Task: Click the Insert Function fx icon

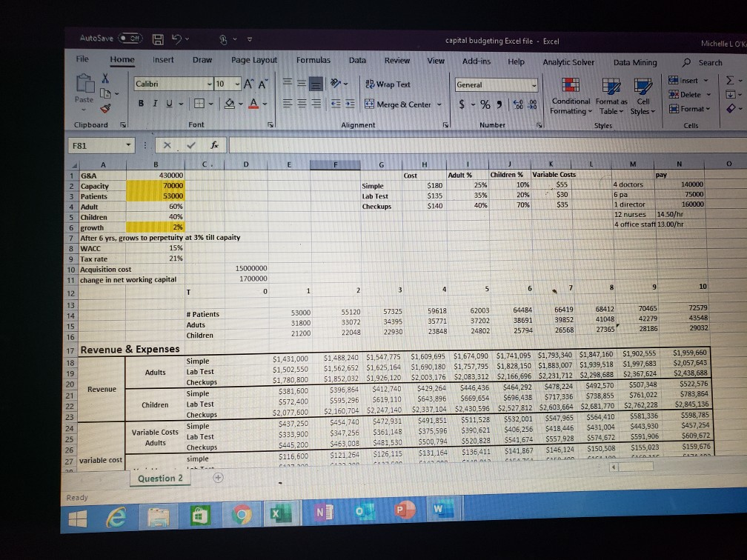Action: point(214,145)
